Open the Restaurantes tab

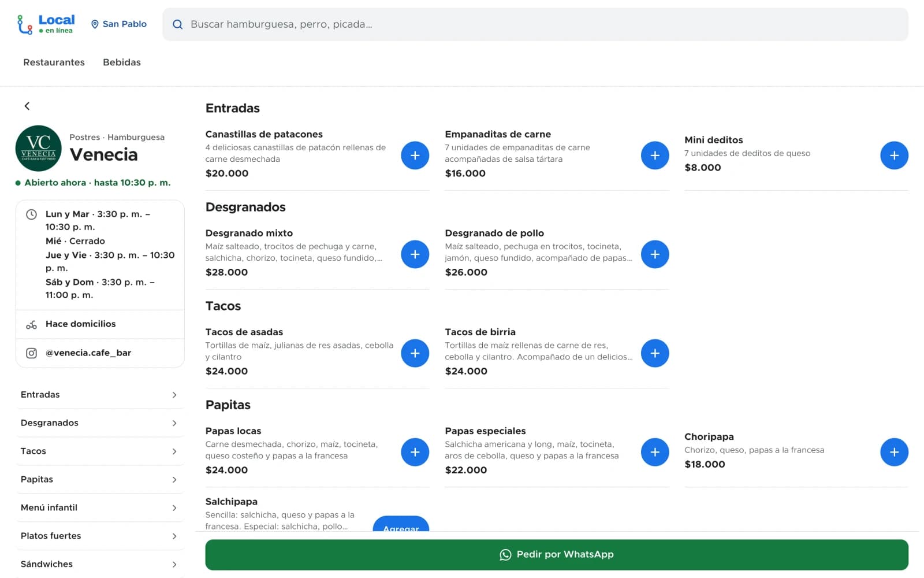(54, 62)
